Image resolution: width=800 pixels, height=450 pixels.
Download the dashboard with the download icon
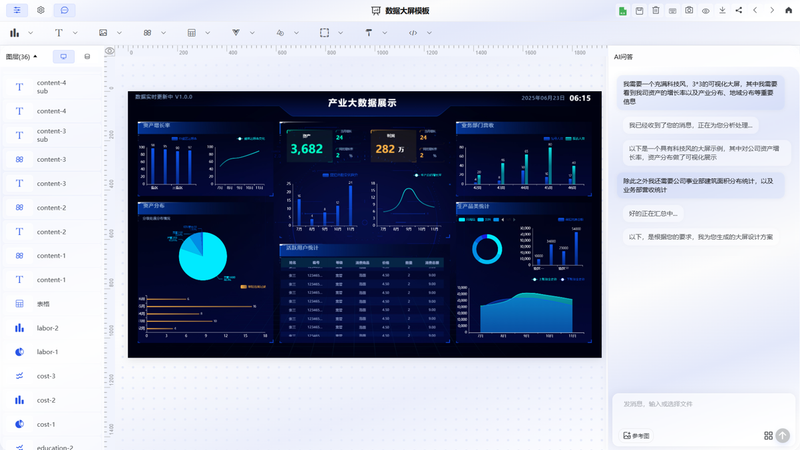(722, 10)
